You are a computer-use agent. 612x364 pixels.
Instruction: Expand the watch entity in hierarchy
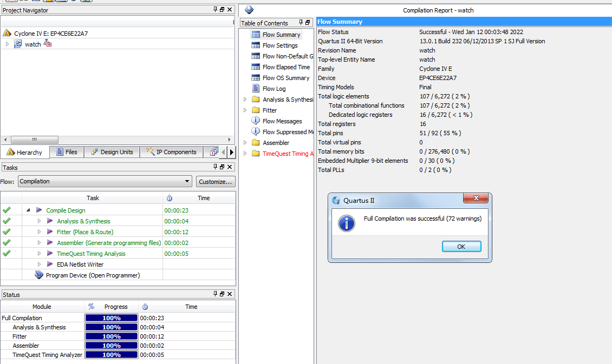[x=7, y=44]
